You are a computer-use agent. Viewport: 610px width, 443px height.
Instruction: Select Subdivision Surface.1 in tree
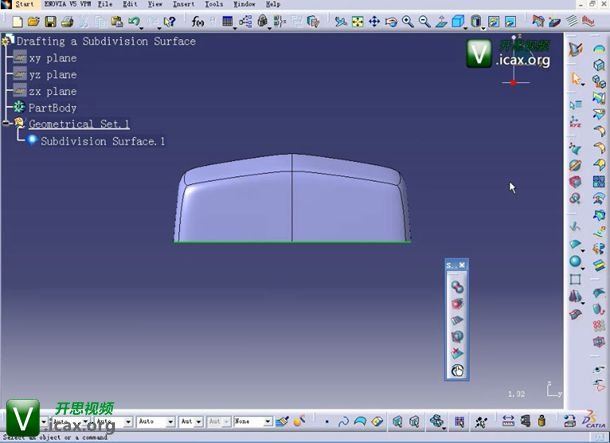(102, 141)
